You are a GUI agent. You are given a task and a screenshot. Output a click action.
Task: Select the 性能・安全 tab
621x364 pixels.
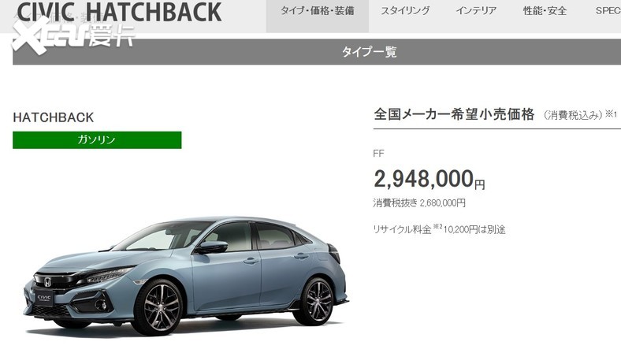pos(545,11)
